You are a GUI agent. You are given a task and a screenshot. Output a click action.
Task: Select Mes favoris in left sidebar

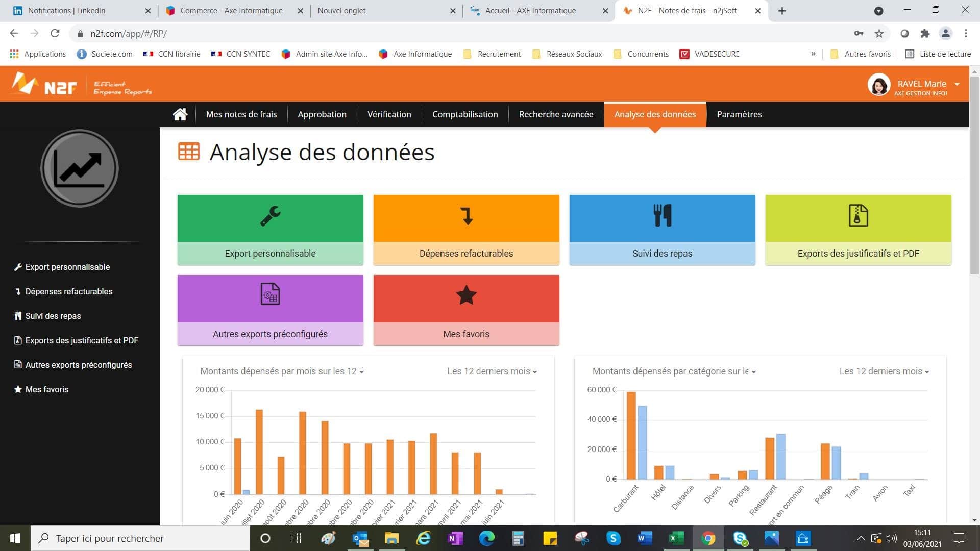click(47, 389)
